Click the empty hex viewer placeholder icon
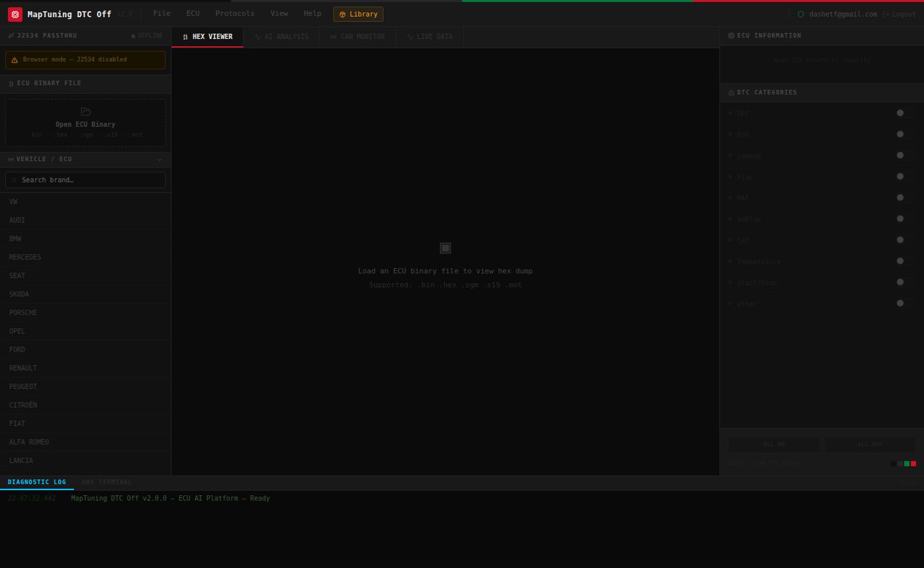The width and height of the screenshot is (924, 568). point(445,248)
